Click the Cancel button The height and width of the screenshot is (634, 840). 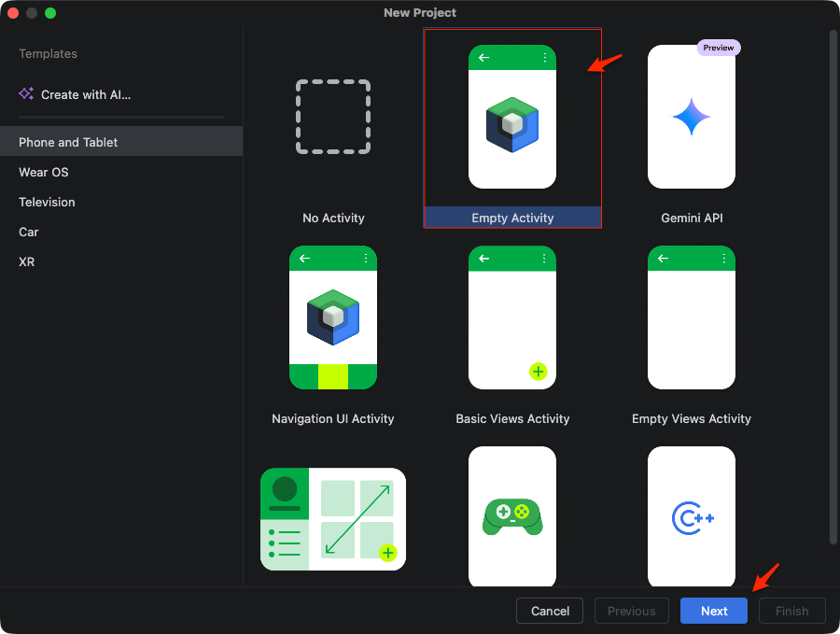pos(550,611)
